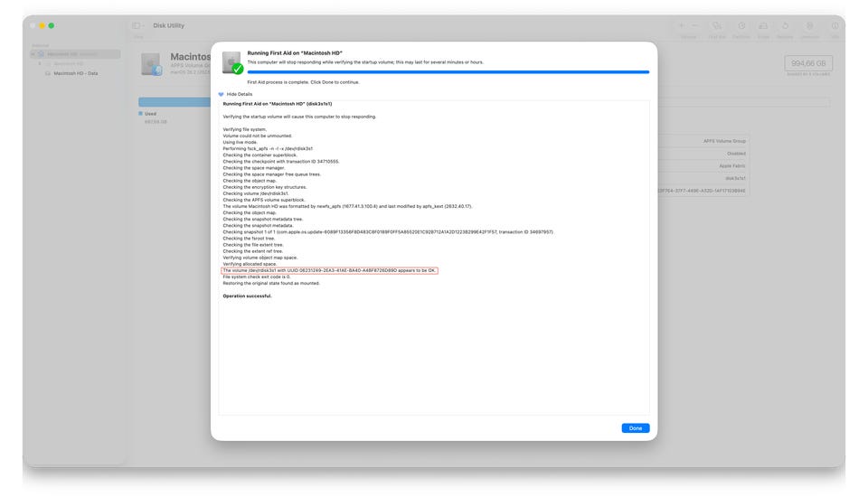The height and width of the screenshot is (497, 868).
Task: Click the "Performing fsck_apfs" log line
Action: [x=268, y=149]
